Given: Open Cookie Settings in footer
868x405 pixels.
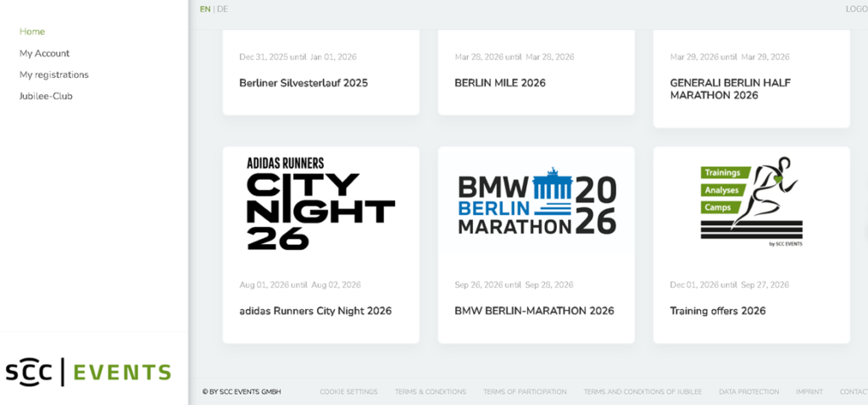Looking at the screenshot, I should (x=348, y=391).
